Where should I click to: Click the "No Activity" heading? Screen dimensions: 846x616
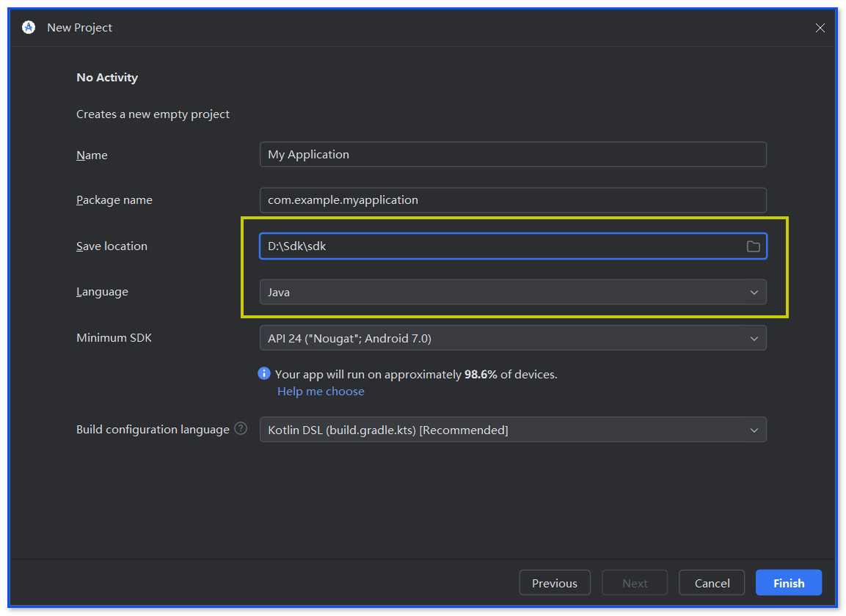107,78
